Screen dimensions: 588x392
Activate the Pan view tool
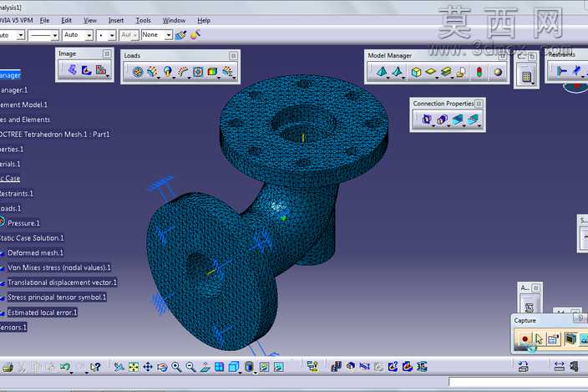coord(148,367)
